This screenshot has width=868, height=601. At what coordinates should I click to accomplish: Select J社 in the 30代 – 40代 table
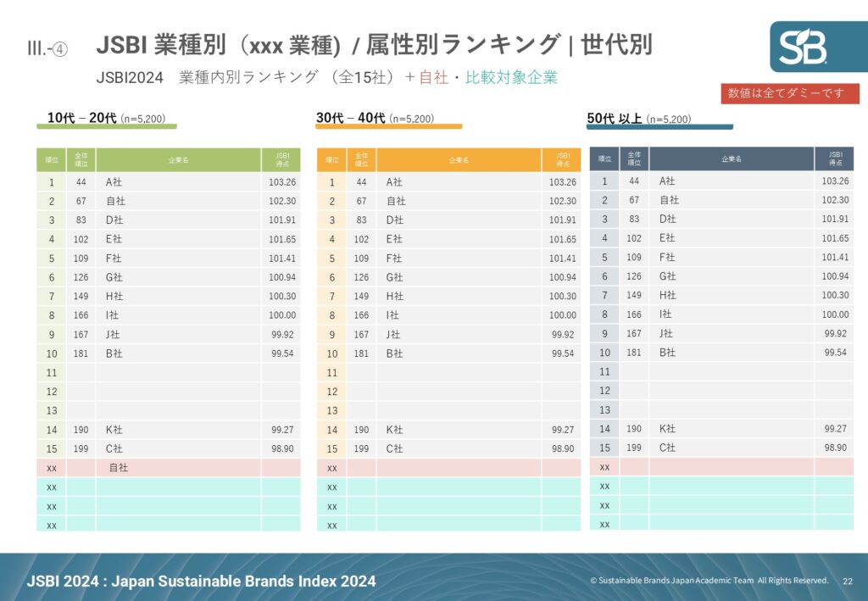click(x=392, y=334)
